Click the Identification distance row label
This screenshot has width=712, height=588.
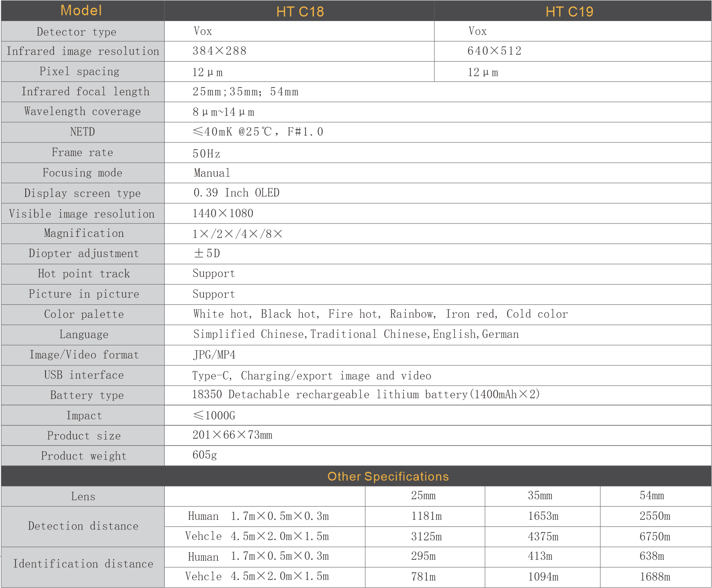[x=83, y=564]
